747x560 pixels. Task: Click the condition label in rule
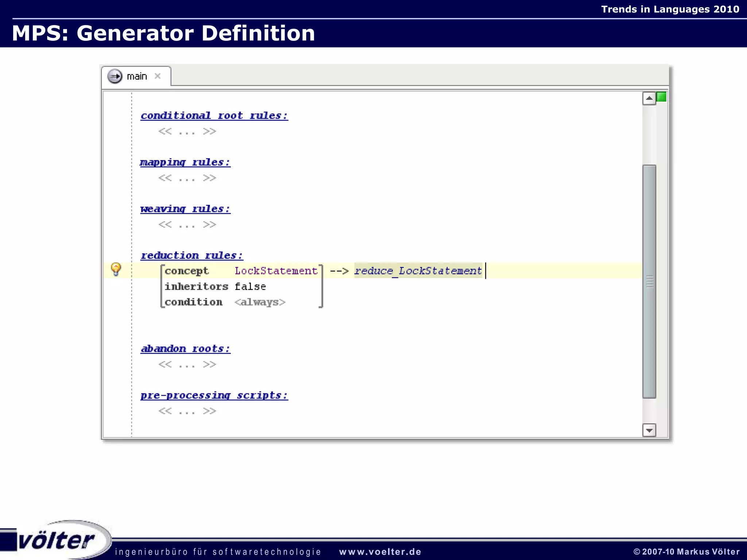[194, 302]
